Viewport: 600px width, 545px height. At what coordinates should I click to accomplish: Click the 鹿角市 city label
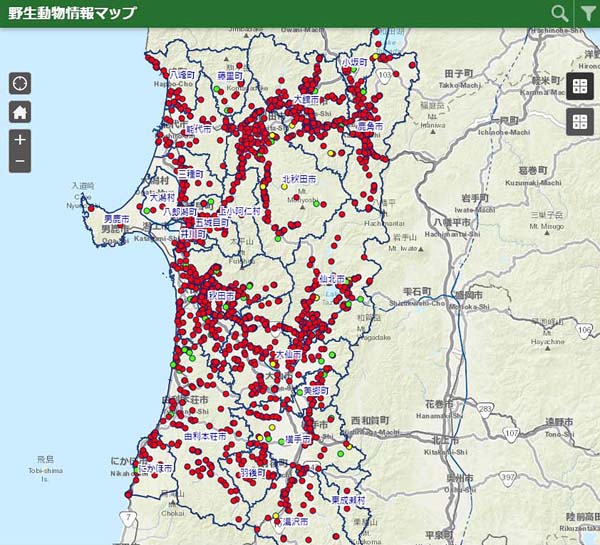370,127
